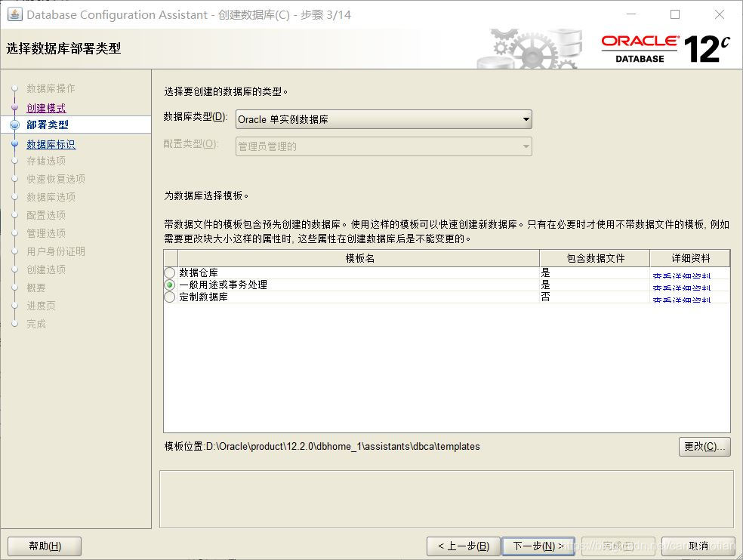Screen dimensions: 743x560
Task: Click 存储选项 step in sidebar
Action: (x=46, y=161)
